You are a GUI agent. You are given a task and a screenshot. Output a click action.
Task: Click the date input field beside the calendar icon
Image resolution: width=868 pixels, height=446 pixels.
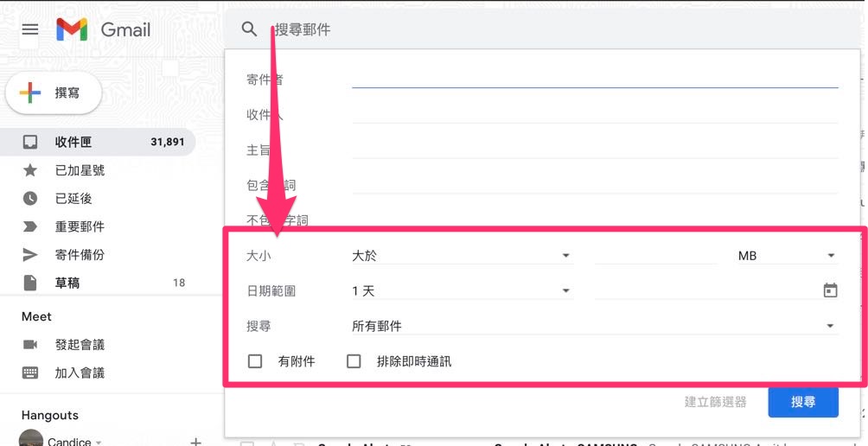click(x=705, y=290)
